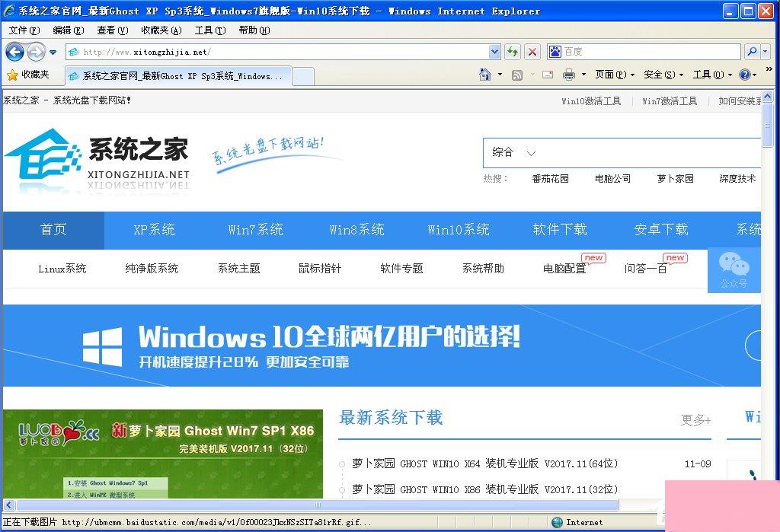Click the Win7激活工具 link
Screen dimensions: 780x532
(669, 101)
